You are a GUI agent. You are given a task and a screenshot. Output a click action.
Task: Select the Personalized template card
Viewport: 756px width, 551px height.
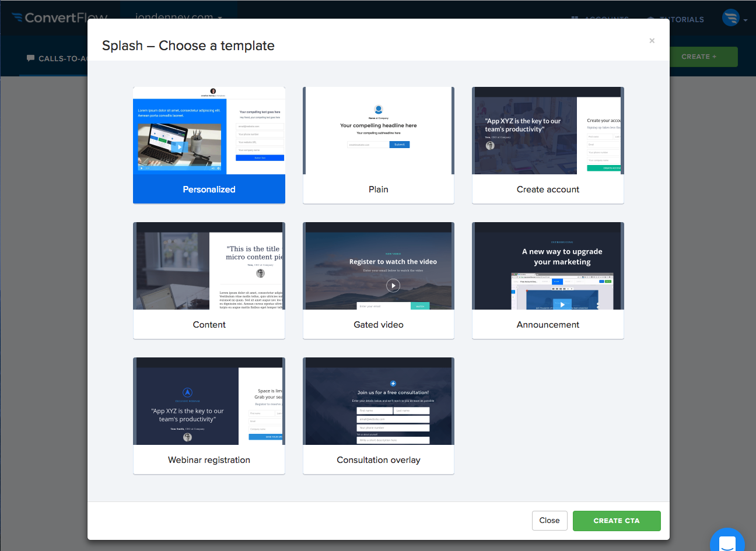(x=209, y=145)
